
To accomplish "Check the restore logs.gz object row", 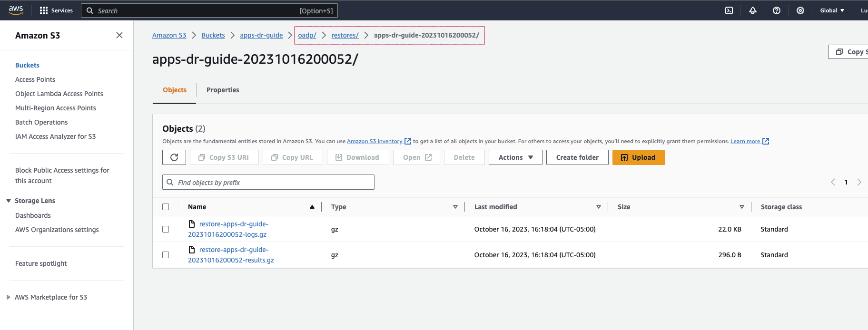I will 166,229.
